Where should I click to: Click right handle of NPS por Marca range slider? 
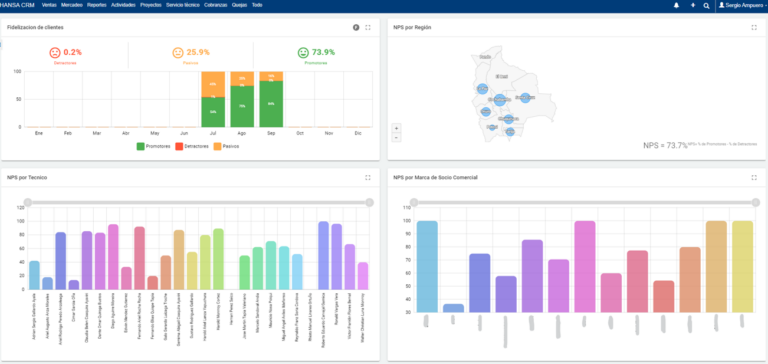click(756, 202)
